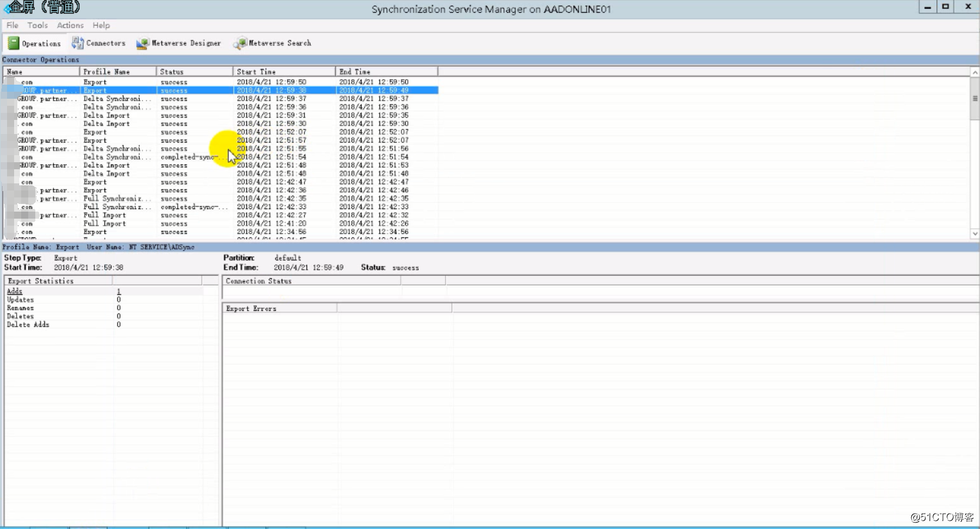The image size is (980, 529).
Task: Click the Renames row in Export Statistics
Action: pos(104,308)
